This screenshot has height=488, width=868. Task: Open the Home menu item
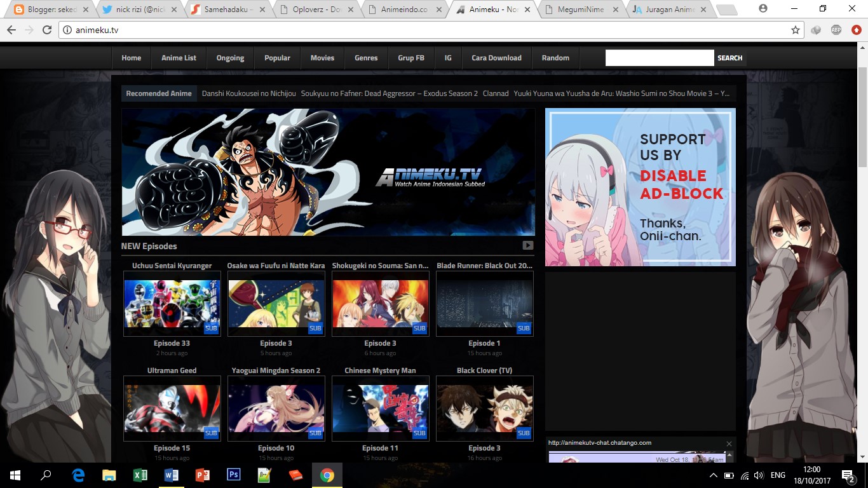tap(132, 58)
